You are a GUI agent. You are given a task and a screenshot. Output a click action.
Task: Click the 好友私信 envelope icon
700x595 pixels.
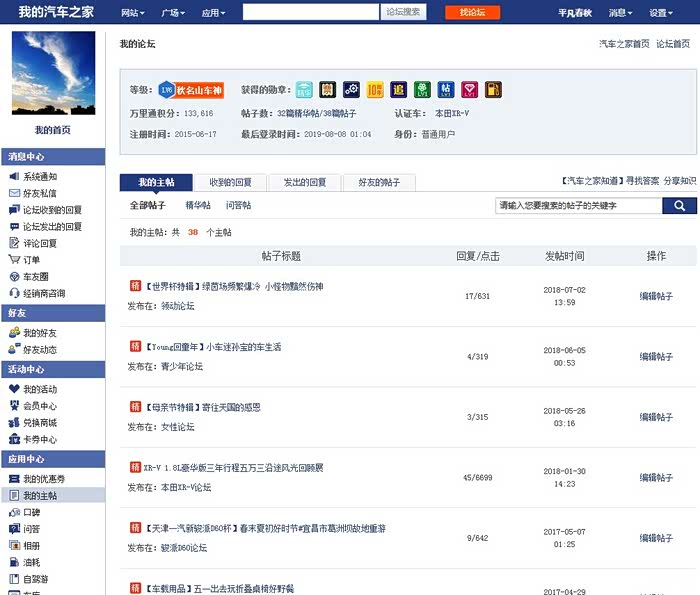(x=14, y=193)
